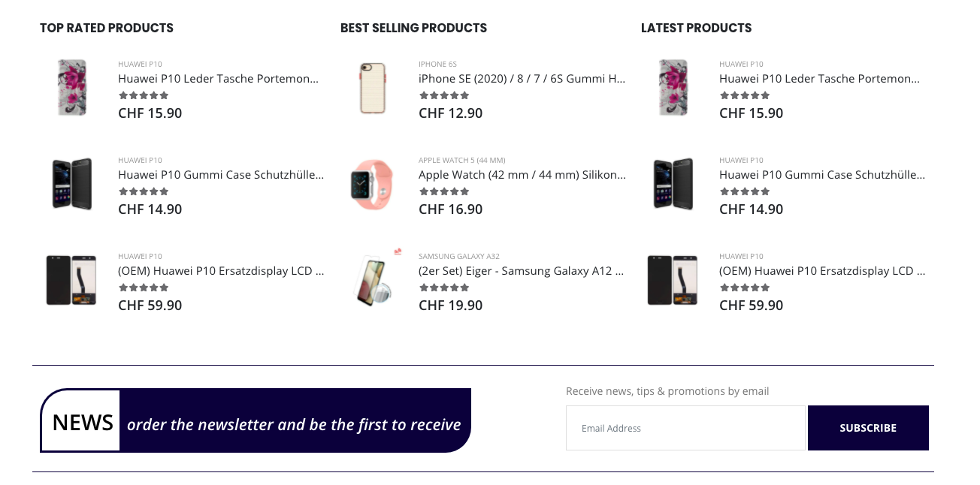Viewport: 980px width, 485px height.
Task: Open Huawei P10 Gummi Case link under Latest Products
Action: pos(822,174)
